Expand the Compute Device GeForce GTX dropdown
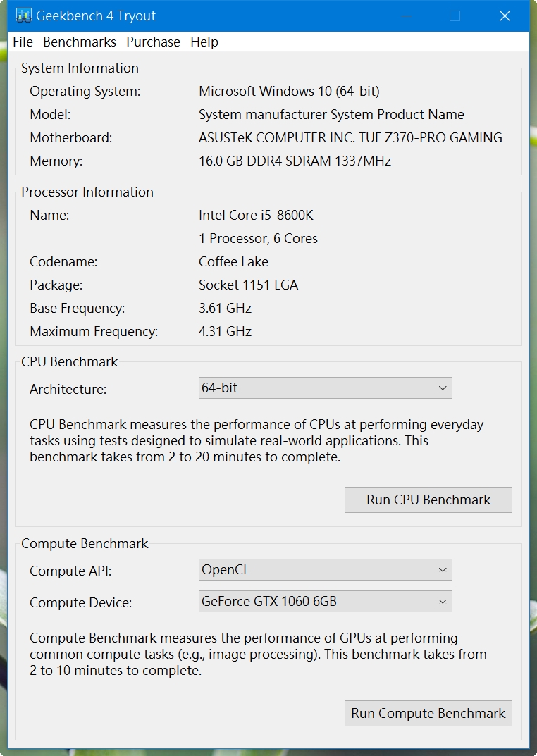 coord(326,601)
